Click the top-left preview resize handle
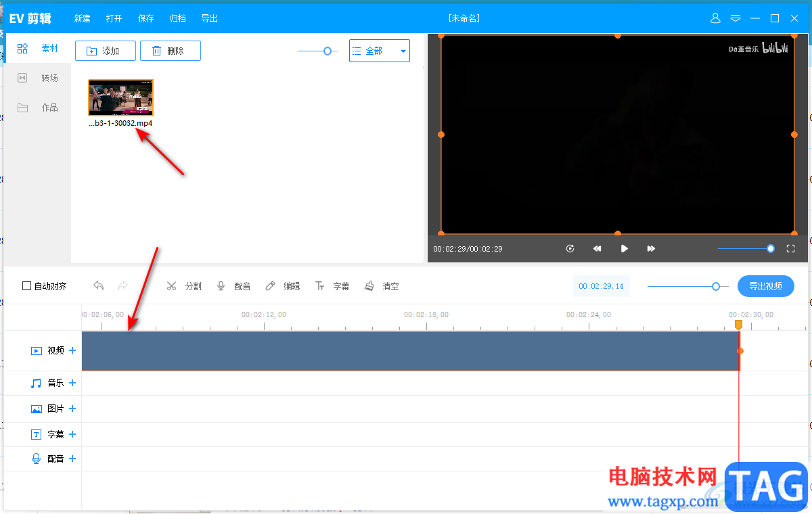 [x=441, y=35]
